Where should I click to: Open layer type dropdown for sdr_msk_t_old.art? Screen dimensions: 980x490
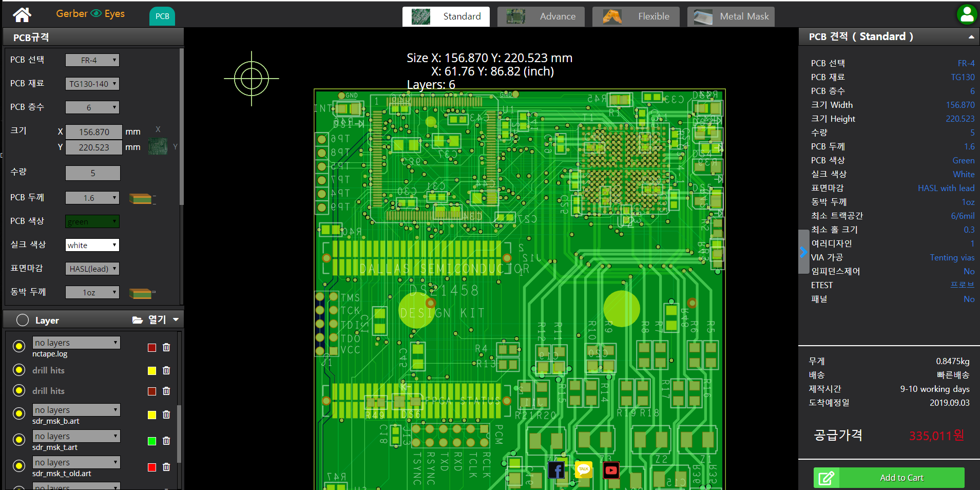(x=76, y=462)
